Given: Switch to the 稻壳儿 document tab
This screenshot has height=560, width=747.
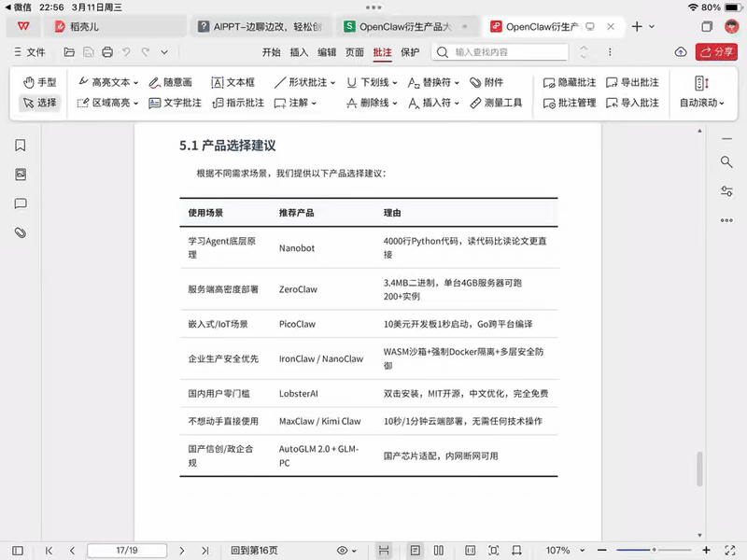Looking at the screenshot, I should tap(114, 26).
